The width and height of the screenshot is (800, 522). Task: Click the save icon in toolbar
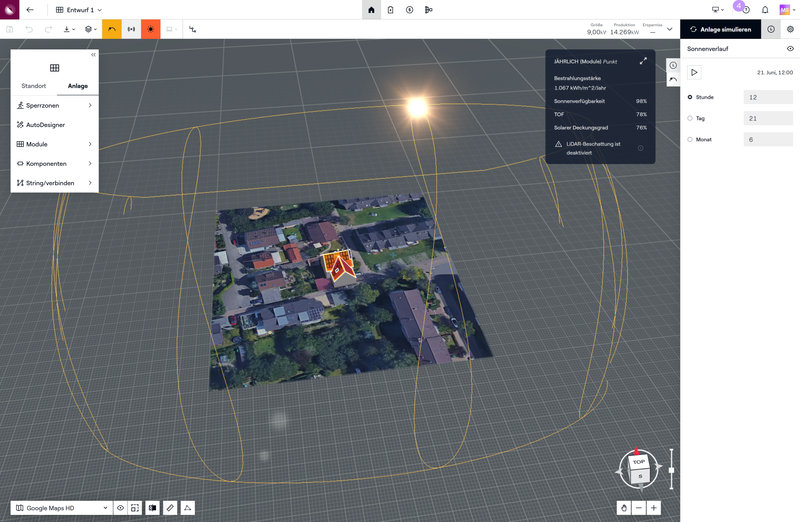10,29
